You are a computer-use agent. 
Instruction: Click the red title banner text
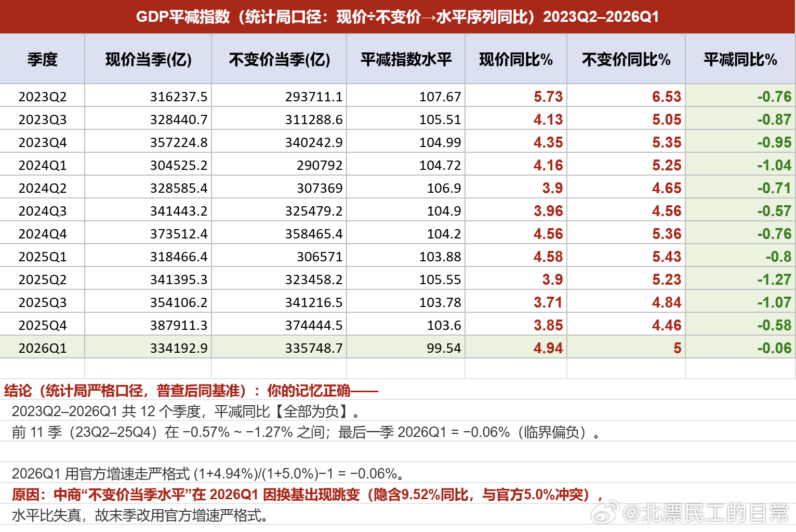point(397,17)
